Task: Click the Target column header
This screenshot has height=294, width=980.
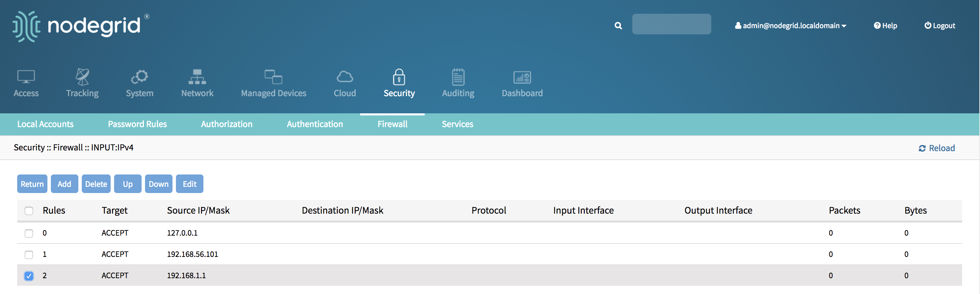Action: click(114, 210)
